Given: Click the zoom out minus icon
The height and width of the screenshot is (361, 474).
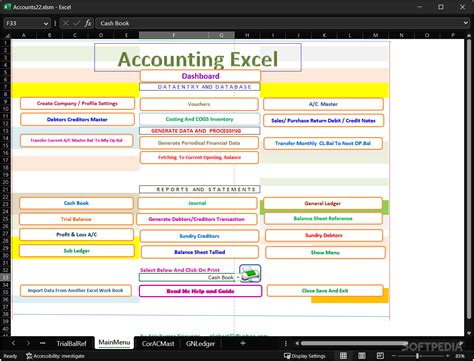Looking at the screenshot, I should [393, 356].
